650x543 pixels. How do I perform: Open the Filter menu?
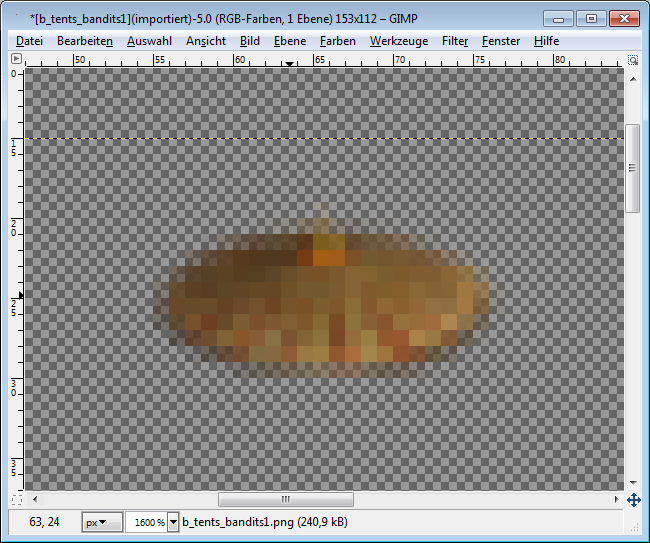click(455, 41)
